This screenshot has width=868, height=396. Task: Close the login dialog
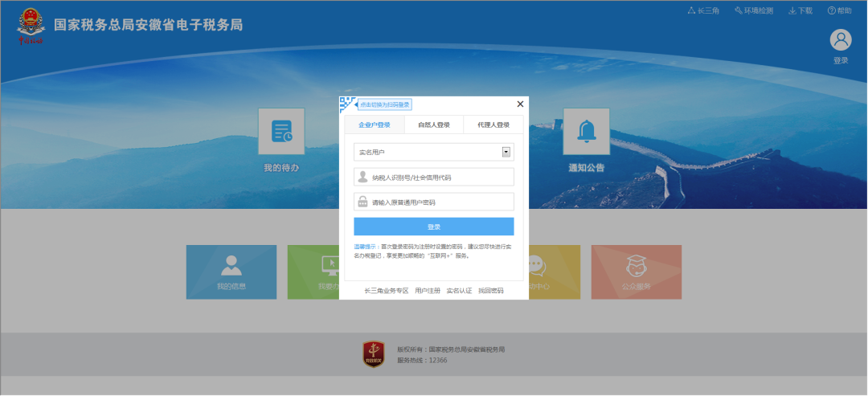click(x=520, y=104)
